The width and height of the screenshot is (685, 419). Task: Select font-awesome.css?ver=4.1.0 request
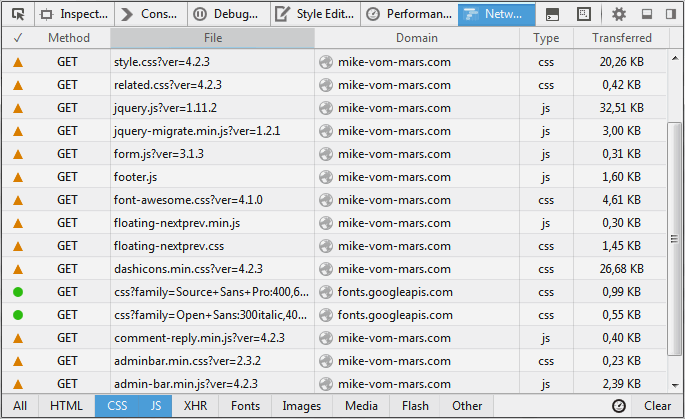[188, 200]
